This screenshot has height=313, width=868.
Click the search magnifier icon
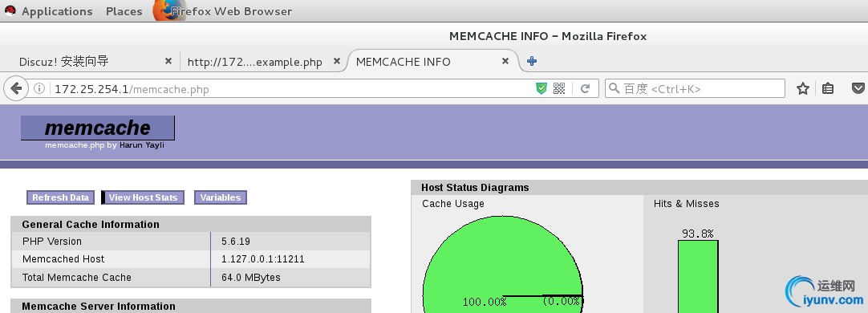(614, 88)
